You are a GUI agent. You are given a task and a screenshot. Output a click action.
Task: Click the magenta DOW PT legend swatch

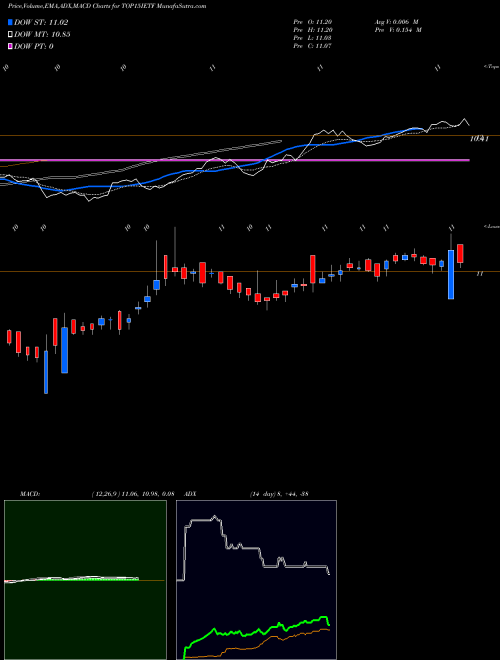click(x=10, y=46)
